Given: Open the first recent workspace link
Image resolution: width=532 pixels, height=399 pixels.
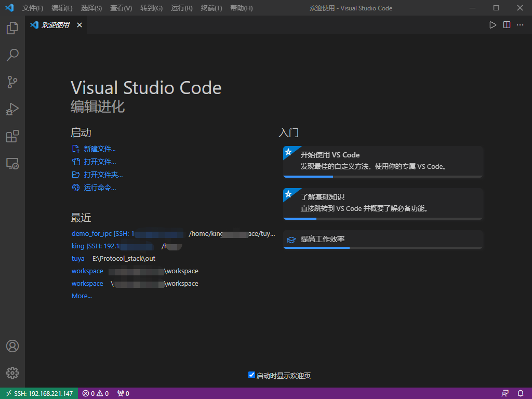Looking at the screenshot, I should (x=87, y=271).
